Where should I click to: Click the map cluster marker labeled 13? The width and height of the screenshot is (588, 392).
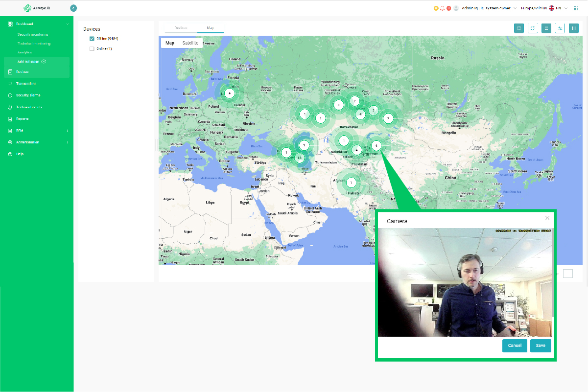pyautogui.click(x=299, y=158)
